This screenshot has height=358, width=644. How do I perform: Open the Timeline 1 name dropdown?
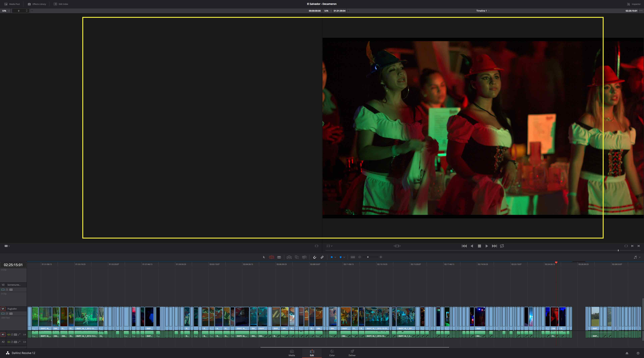483,11
